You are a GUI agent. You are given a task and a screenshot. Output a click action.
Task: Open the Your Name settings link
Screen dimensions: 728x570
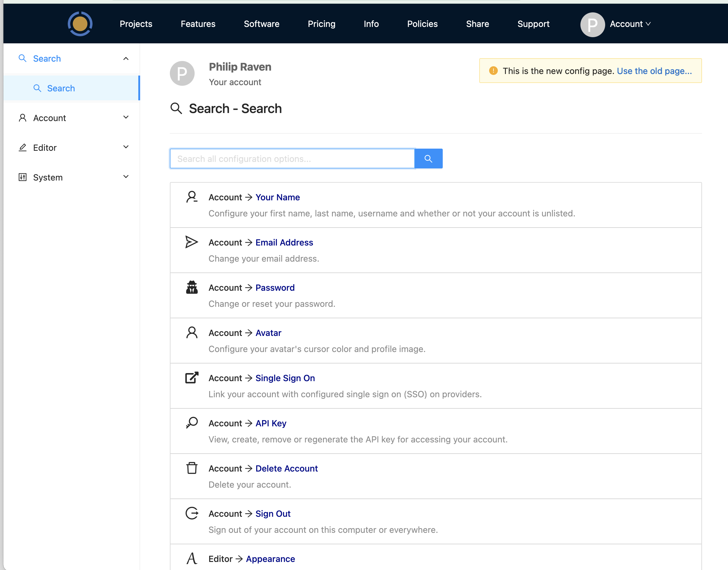pyautogui.click(x=278, y=197)
